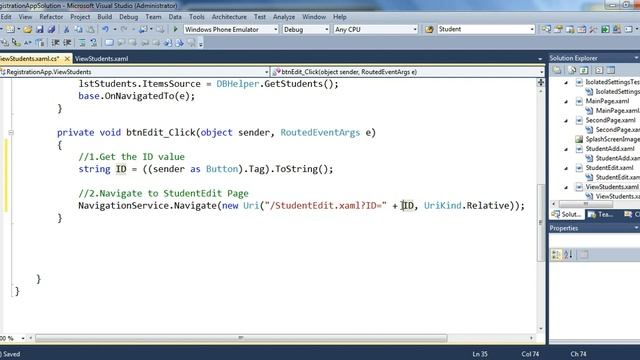Viewport: 640px width, 360px height.
Task: Open the Architecture menu
Action: tap(229, 17)
